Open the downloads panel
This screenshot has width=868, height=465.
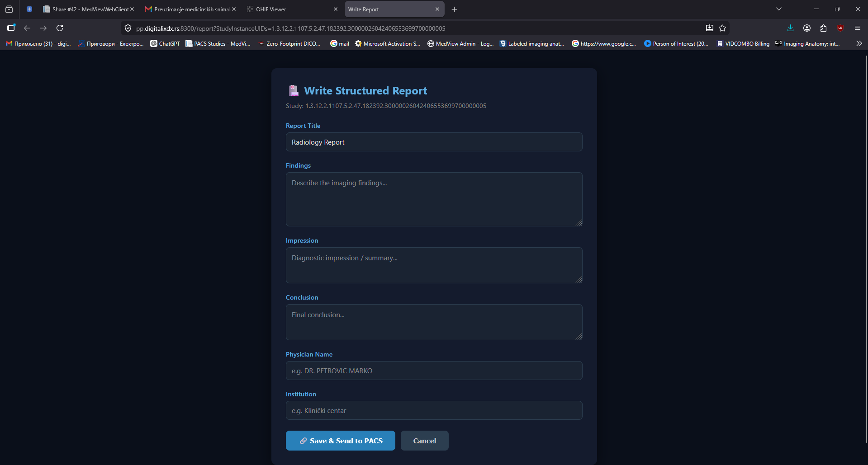pyautogui.click(x=791, y=28)
